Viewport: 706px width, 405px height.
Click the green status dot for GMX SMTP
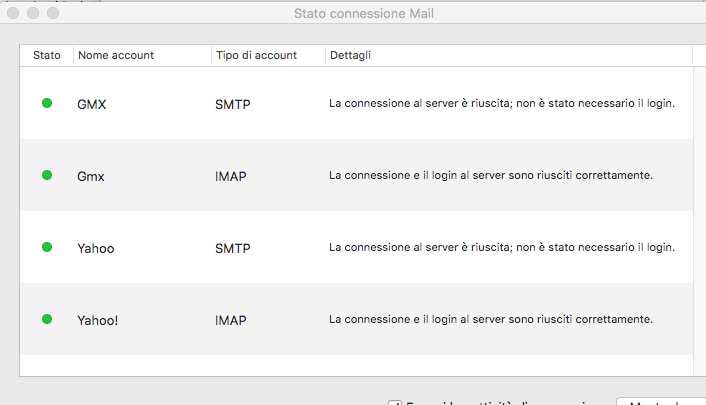(46, 103)
